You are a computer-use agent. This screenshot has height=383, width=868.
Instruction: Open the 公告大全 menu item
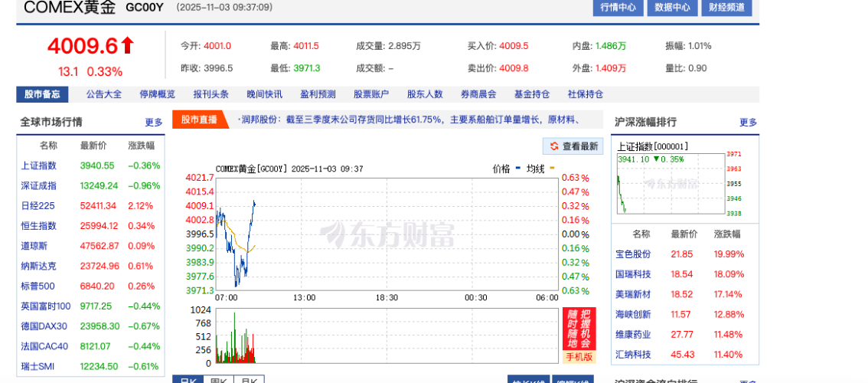point(103,94)
